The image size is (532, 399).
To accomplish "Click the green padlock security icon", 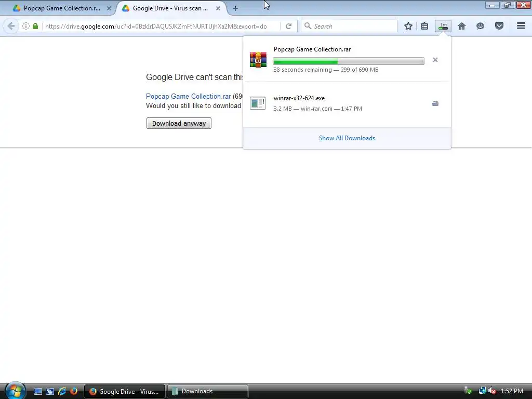I will 35,26.
